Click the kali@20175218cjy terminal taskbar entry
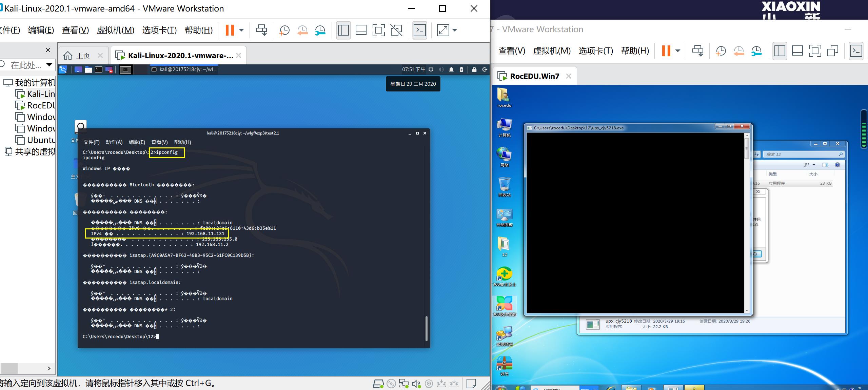 (184, 69)
